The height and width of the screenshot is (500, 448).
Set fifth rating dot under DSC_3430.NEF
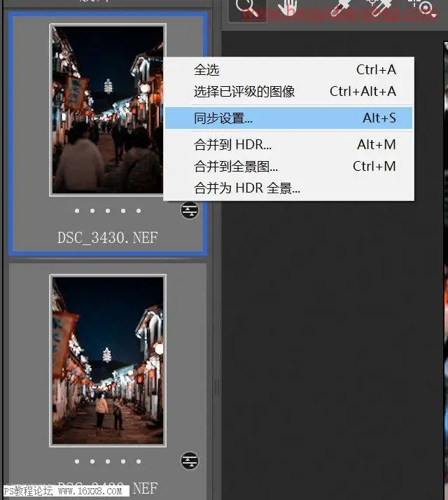click(139, 211)
